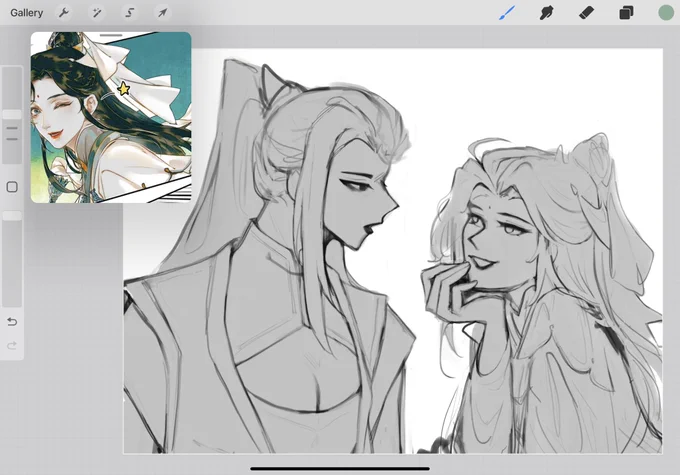Tap the Redo arrow
This screenshot has height=475, width=680.
pyautogui.click(x=12, y=345)
